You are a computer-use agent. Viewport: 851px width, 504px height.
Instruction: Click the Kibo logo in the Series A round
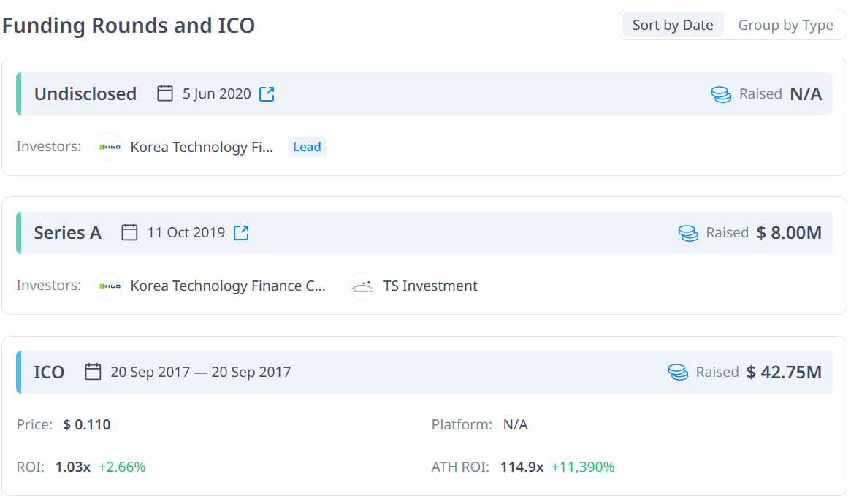click(x=110, y=286)
